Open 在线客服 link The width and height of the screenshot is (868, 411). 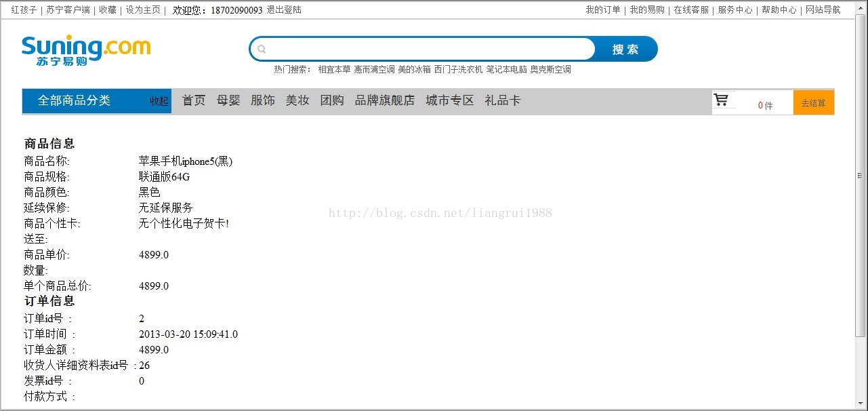point(691,10)
